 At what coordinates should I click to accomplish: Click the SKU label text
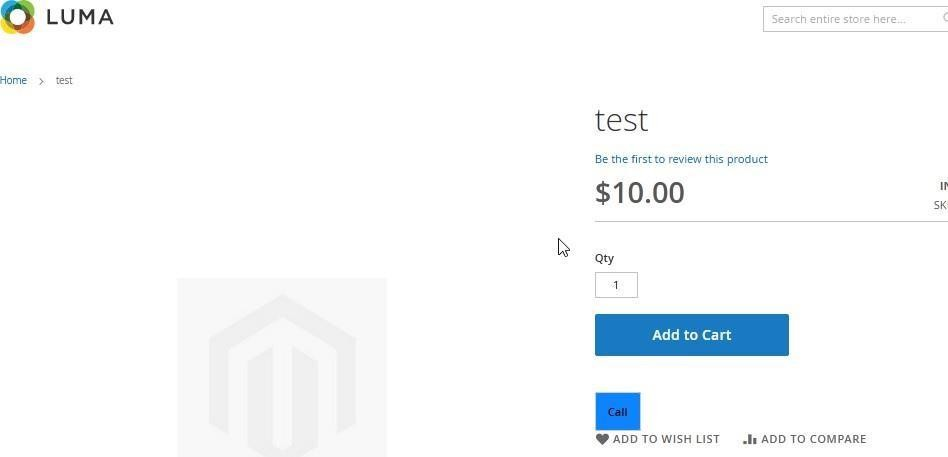941,205
